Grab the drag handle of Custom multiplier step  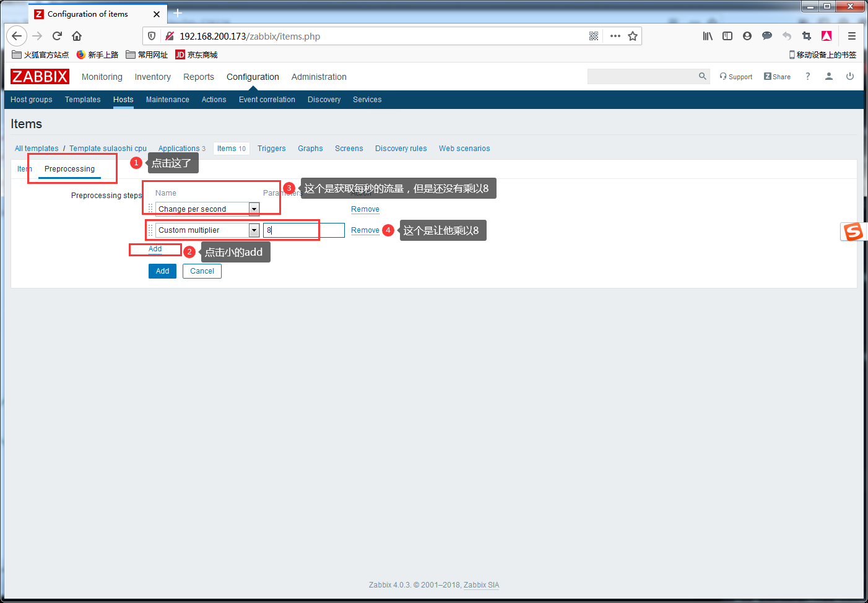click(x=150, y=230)
